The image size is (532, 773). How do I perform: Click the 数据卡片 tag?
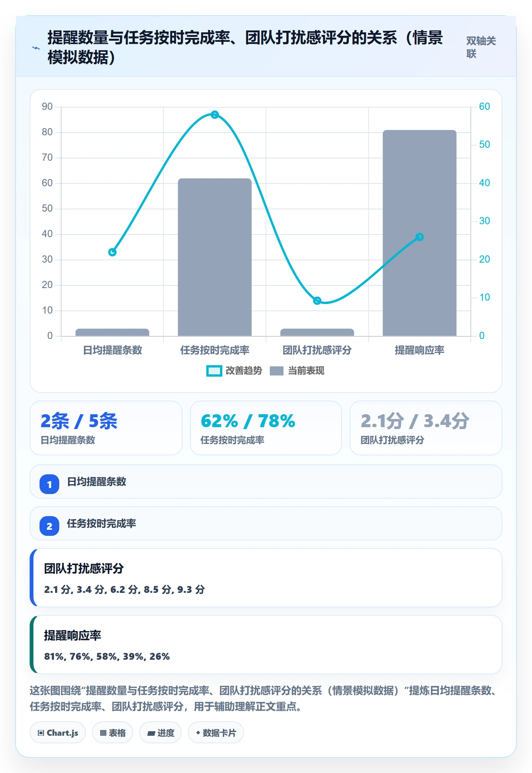(216, 733)
